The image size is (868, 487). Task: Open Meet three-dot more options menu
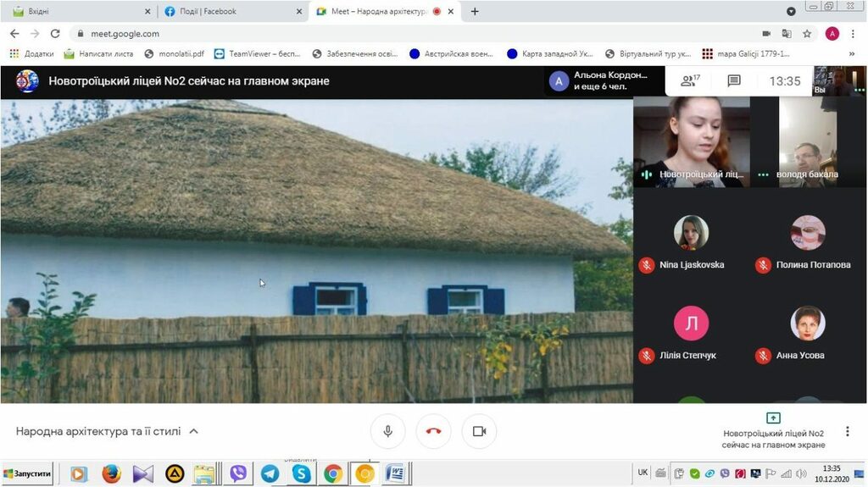[x=846, y=431]
